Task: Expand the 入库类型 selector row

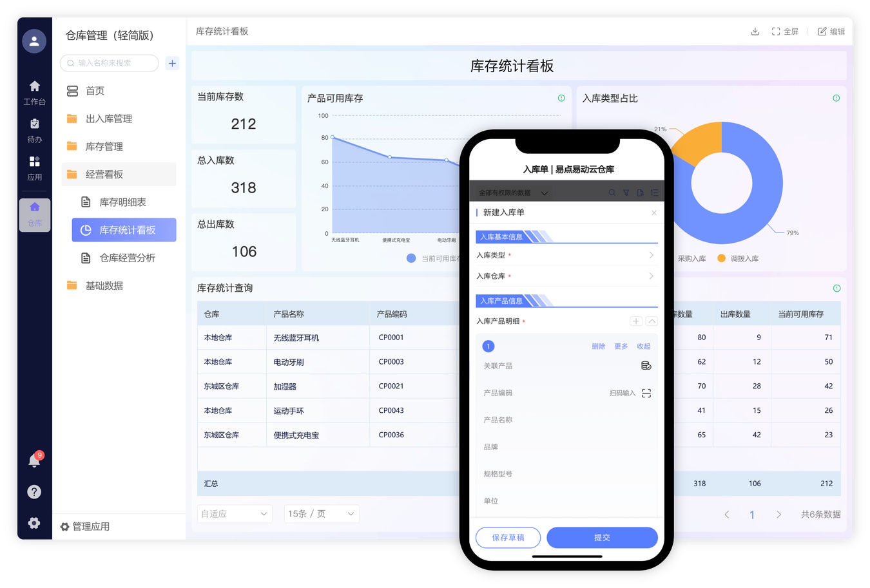Action: (x=566, y=255)
